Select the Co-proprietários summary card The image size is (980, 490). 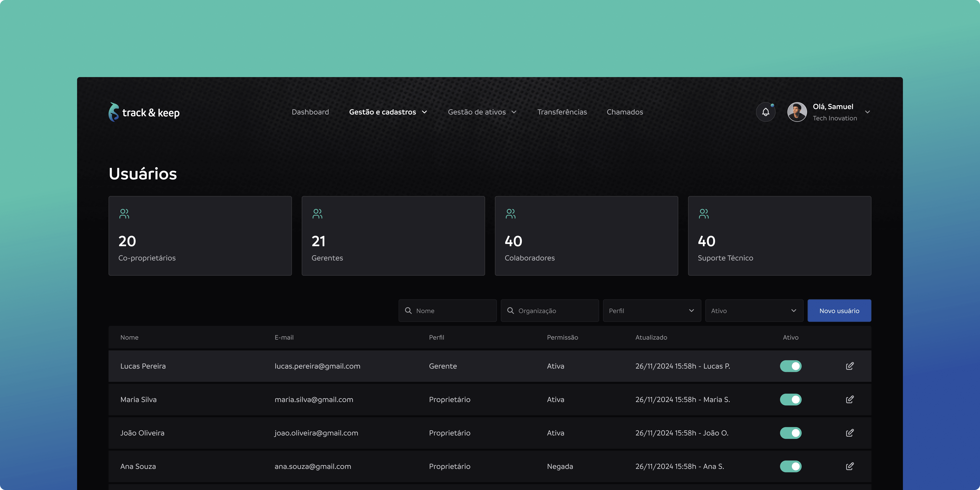coord(200,236)
